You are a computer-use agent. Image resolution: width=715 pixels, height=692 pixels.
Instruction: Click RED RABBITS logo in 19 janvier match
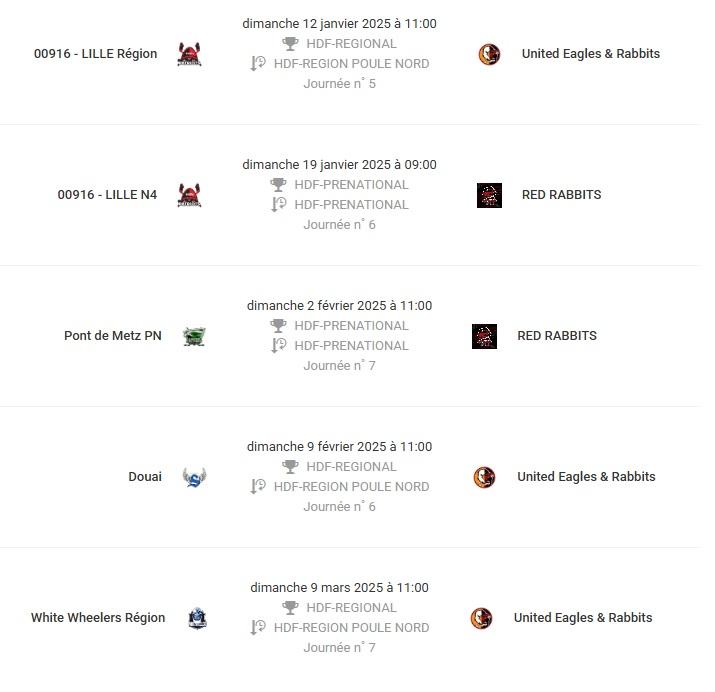tap(489, 195)
